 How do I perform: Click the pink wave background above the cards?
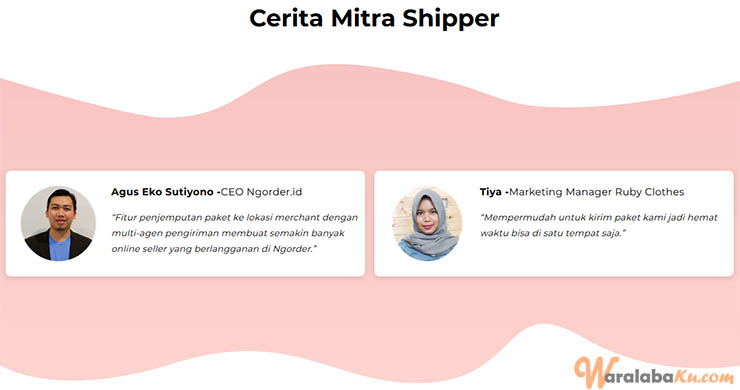point(370,137)
